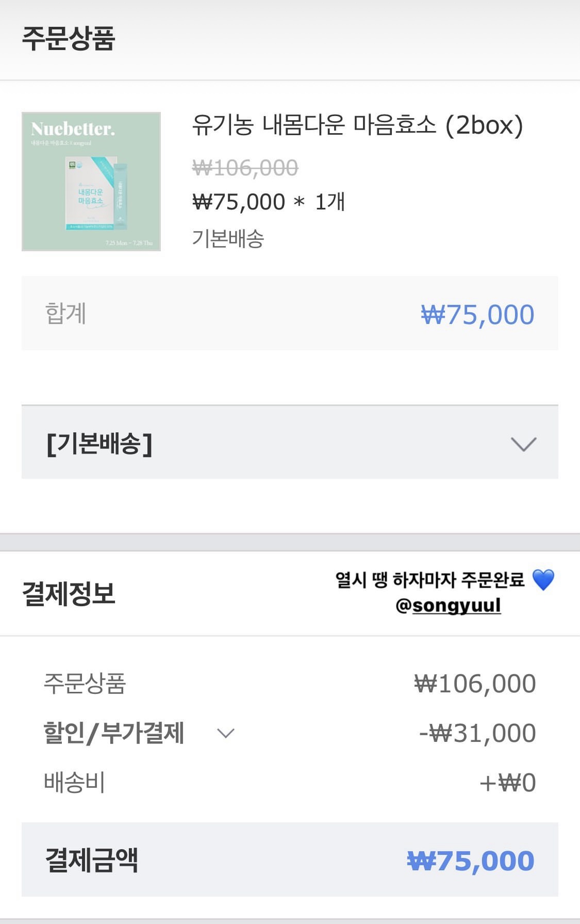Screen dimensions: 580x924
Task: Expand the [기본배송] section chevron
Action: (x=523, y=444)
